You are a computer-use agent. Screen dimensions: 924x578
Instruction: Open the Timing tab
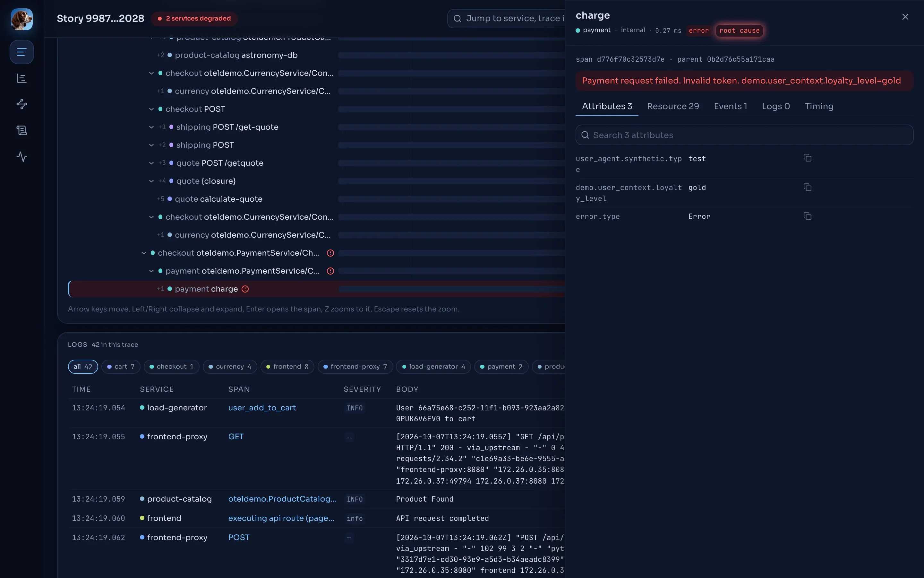pos(819,106)
